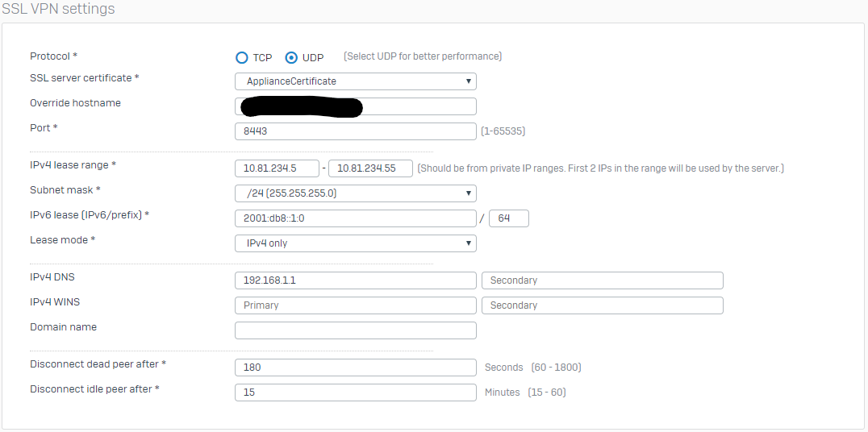Click the IPv6 prefix field showing 64
868x432 pixels.
[508, 218]
